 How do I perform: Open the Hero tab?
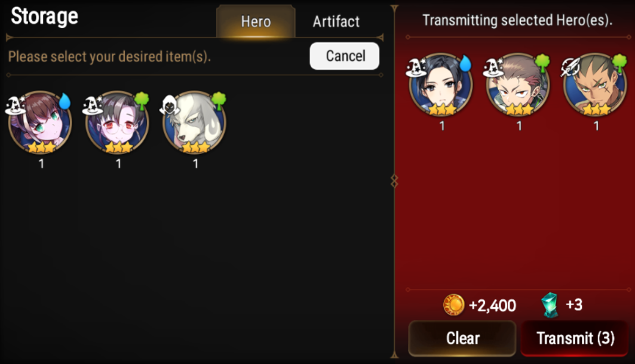256,21
